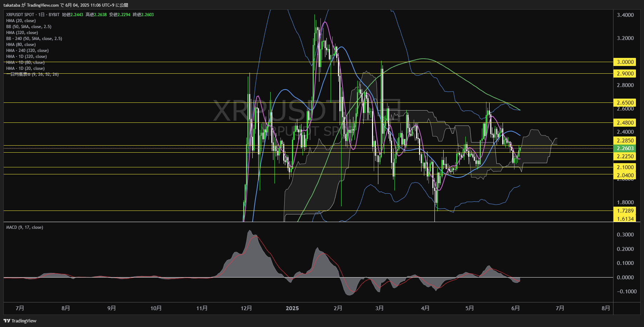The image size is (644, 327).
Task: Select the yellow 2.0400 price level label
Action: tap(625, 175)
